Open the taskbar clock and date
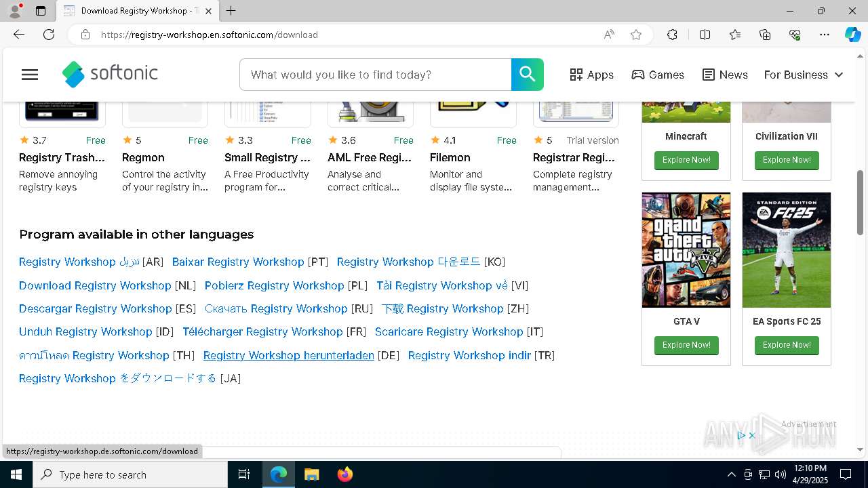The width and height of the screenshot is (868, 488). (x=810, y=474)
